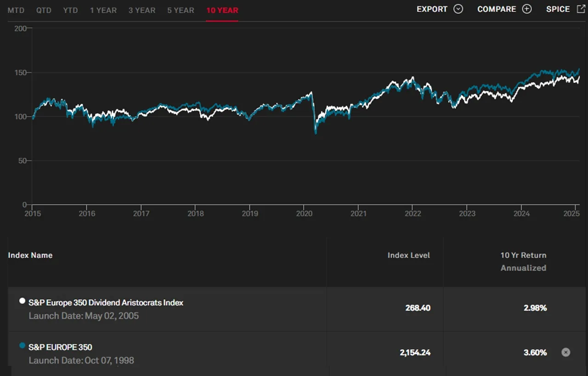Click the 2019 x-axis year label
588x376 pixels.
pyautogui.click(x=249, y=213)
